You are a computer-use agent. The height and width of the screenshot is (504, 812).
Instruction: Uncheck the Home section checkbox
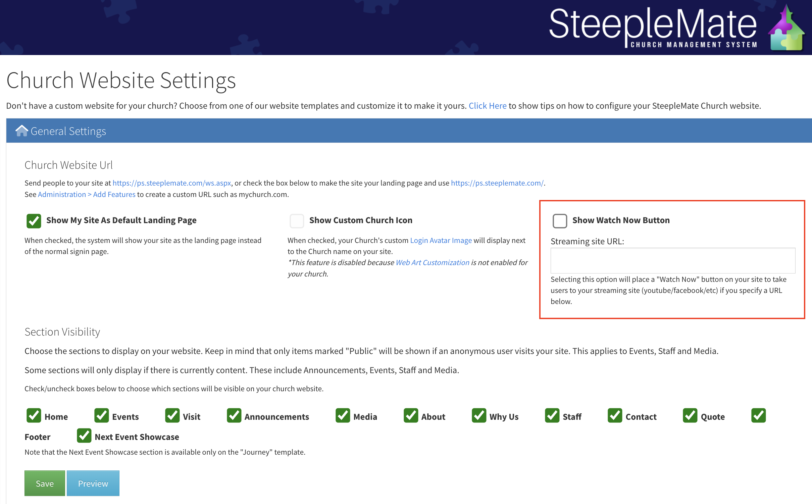click(34, 415)
